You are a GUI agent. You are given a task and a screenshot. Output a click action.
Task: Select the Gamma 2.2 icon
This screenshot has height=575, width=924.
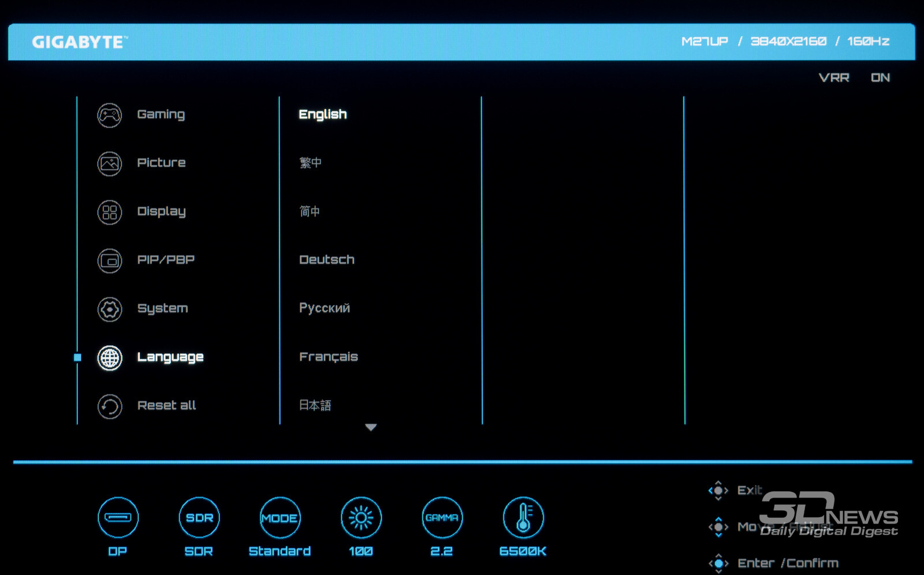442,517
